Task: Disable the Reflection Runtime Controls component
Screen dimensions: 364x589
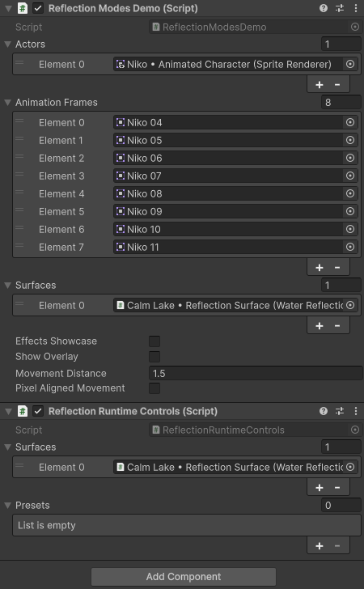Action: 38,411
